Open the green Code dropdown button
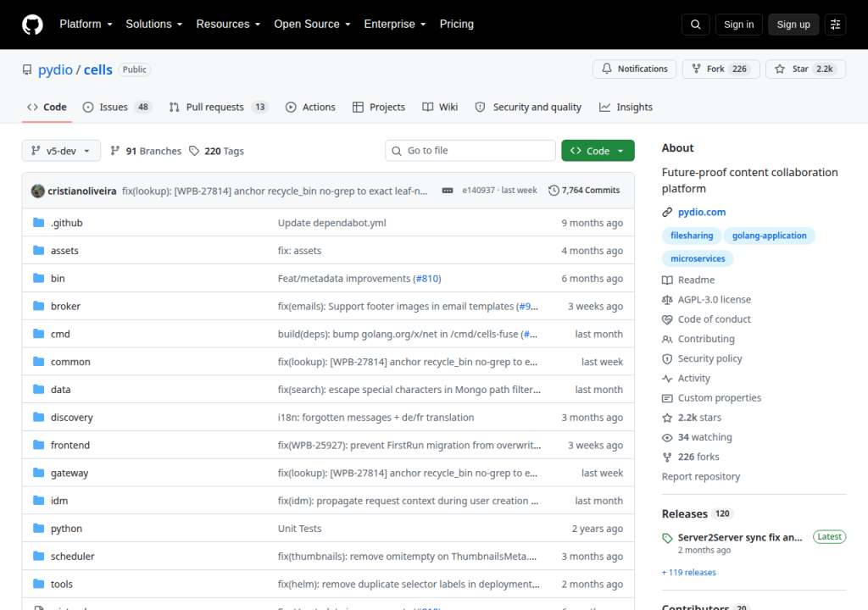Screen dimensions: 868x610 [598, 151]
